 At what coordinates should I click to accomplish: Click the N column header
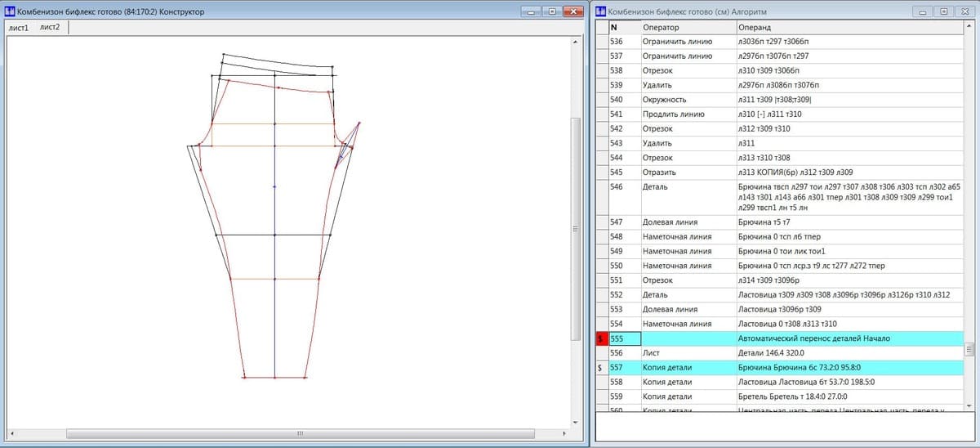pos(624,27)
